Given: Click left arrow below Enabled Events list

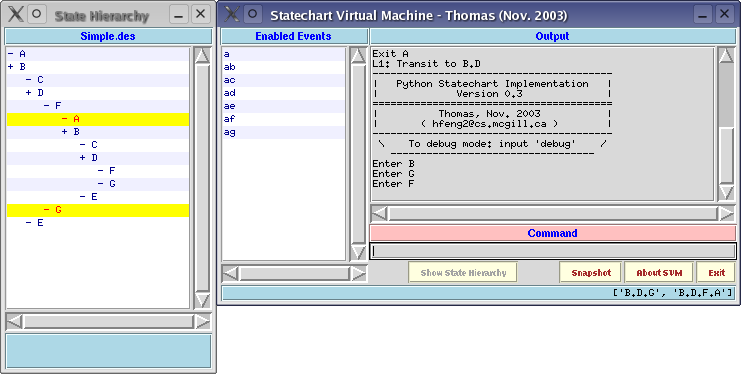Looking at the screenshot, I should (x=230, y=273).
